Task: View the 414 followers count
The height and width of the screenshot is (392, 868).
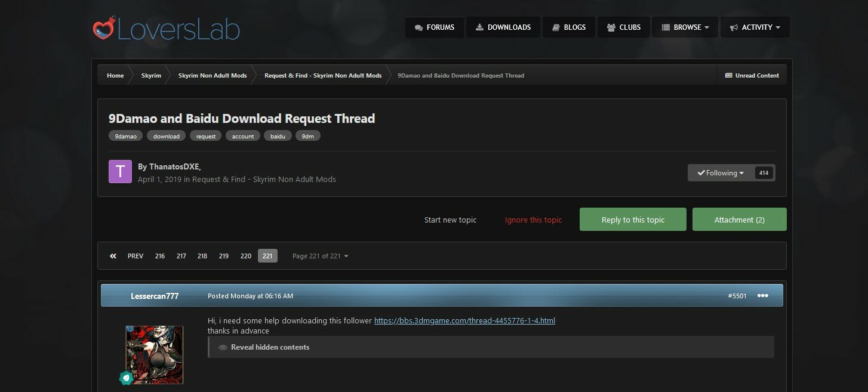Action: tap(764, 173)
